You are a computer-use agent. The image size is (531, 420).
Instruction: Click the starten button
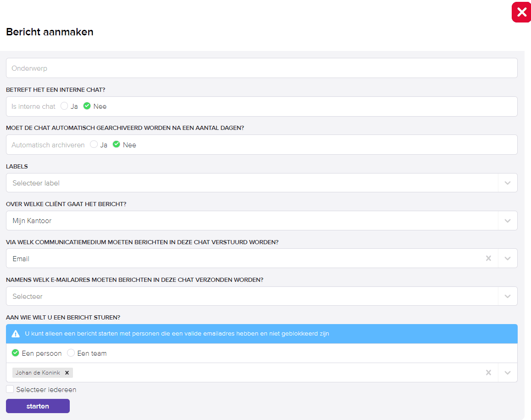click(x=38, y=406)
